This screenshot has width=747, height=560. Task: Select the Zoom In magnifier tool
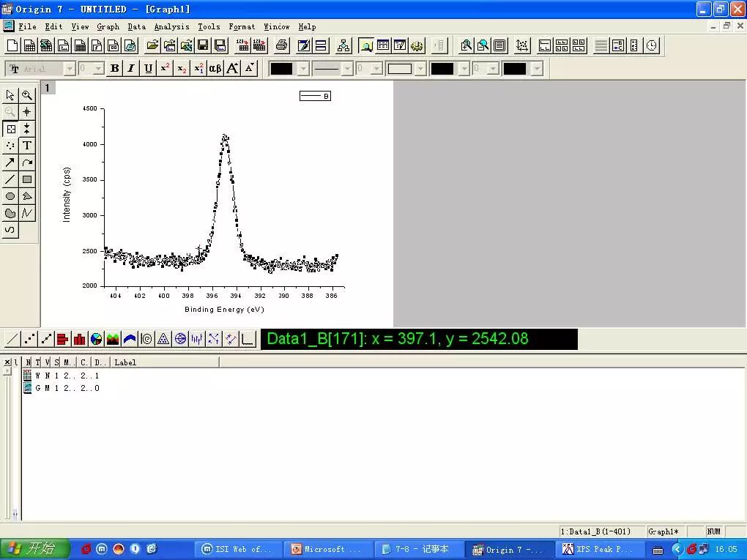pyautogui.click(x=27, y=95)
